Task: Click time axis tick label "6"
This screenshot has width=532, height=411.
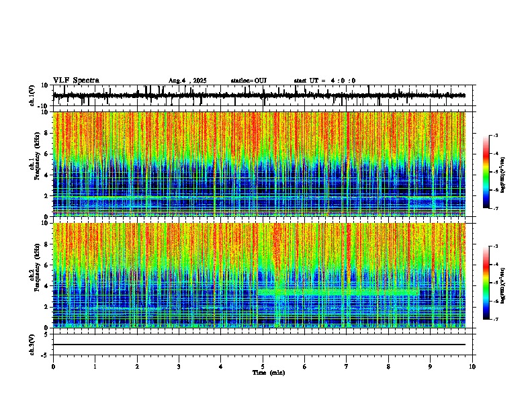Action: pyautogui.click(x=305, y=367)
